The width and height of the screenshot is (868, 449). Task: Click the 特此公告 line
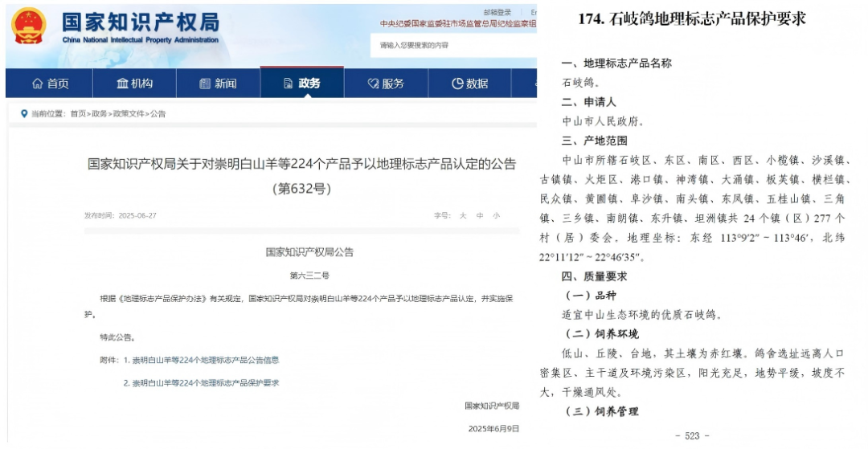point(117,337)
